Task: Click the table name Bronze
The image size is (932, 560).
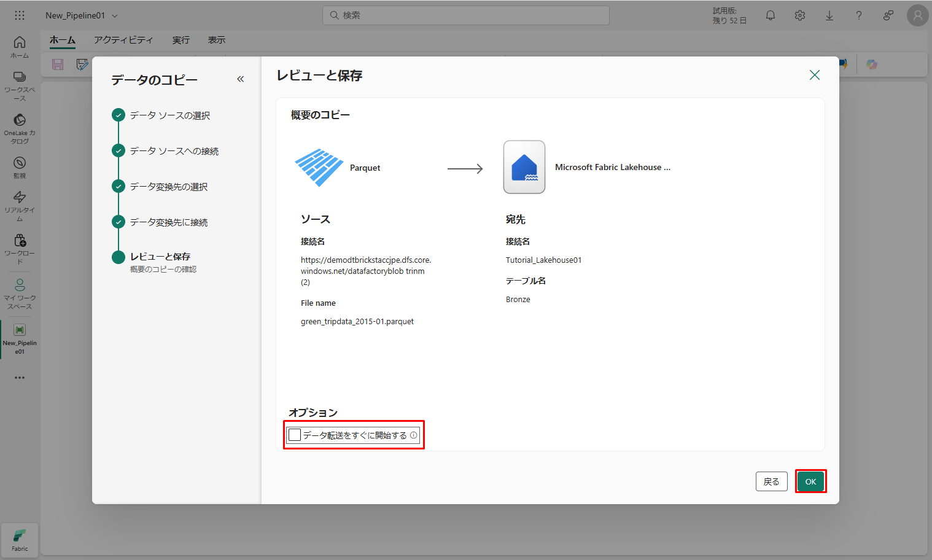Action: click(x=518, y=300)
